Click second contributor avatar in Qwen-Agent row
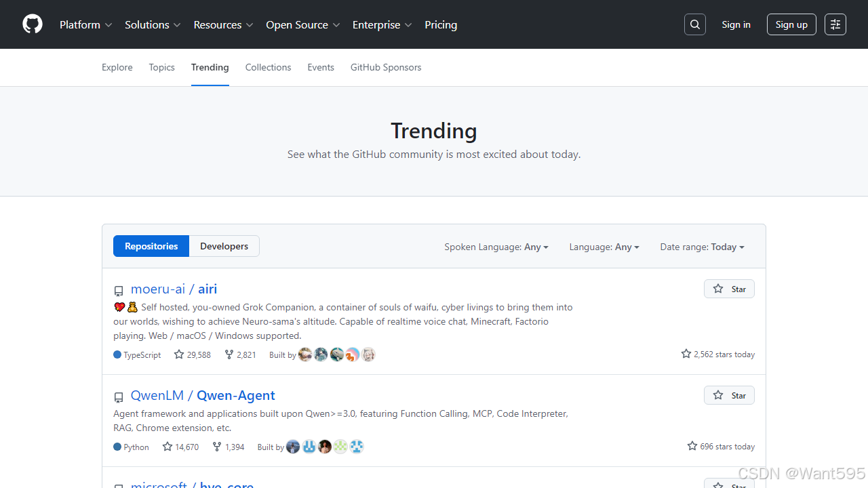 (309, 447)
